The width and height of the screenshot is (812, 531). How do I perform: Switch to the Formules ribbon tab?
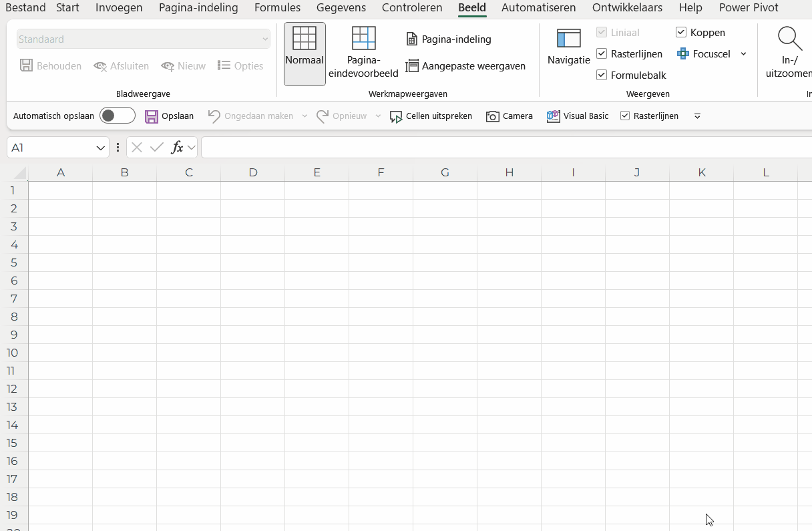click(x=277, y=8)
